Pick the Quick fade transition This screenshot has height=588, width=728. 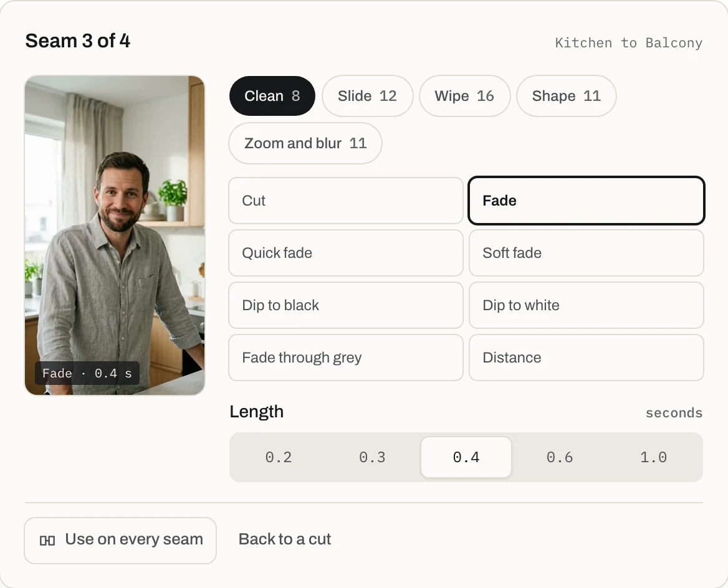pos(346,253)
